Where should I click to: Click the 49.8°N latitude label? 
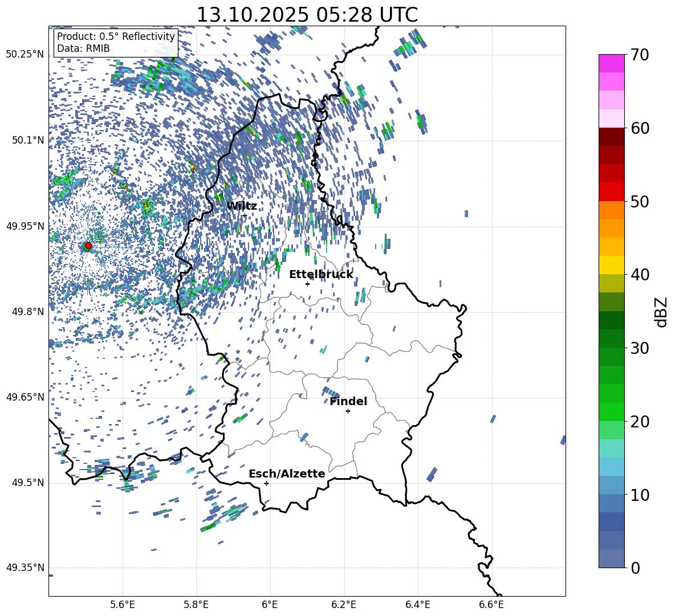pyautogui.click(x=27, y=312)
